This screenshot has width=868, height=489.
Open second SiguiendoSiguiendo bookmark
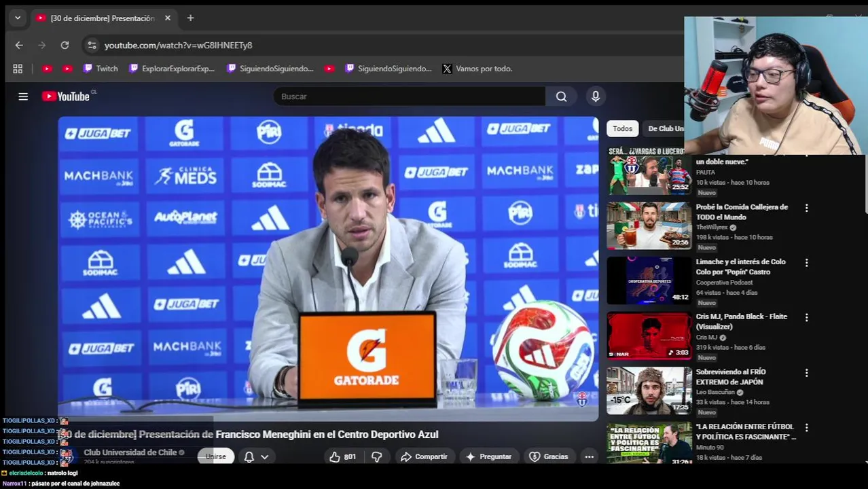click(388, 69)
